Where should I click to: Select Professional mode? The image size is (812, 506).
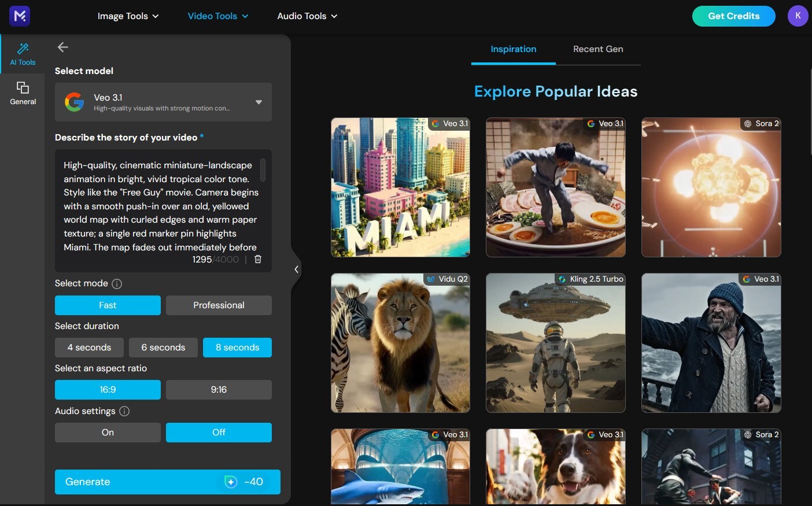[219, 305]
